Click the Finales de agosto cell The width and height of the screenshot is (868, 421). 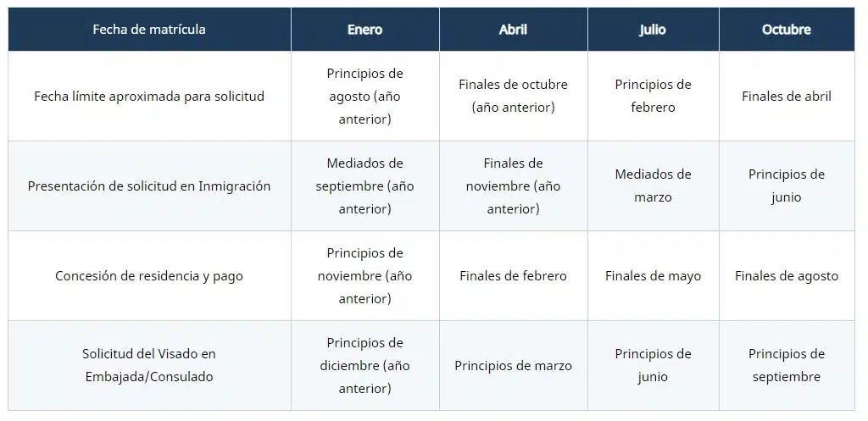click(x=787, y=275)
